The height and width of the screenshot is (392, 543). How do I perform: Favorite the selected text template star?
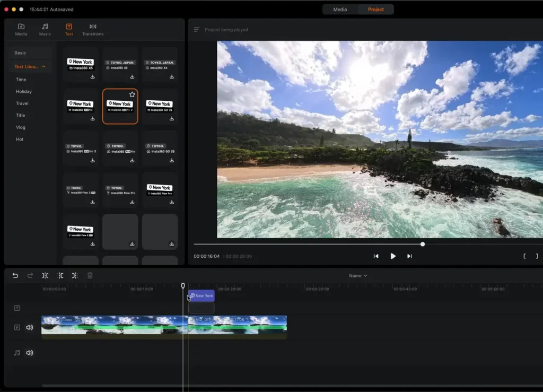point(132,94)
